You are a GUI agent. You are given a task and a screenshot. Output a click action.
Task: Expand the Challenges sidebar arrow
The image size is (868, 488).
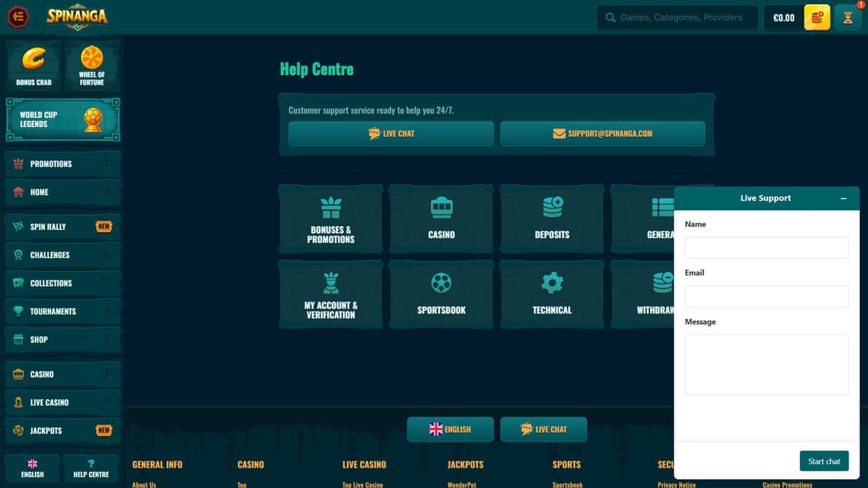tap(108, 255)
